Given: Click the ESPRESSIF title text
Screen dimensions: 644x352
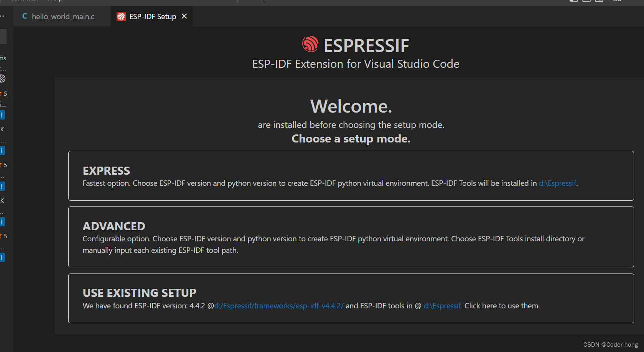Looking at the screenshot, I should pos(366,46).
